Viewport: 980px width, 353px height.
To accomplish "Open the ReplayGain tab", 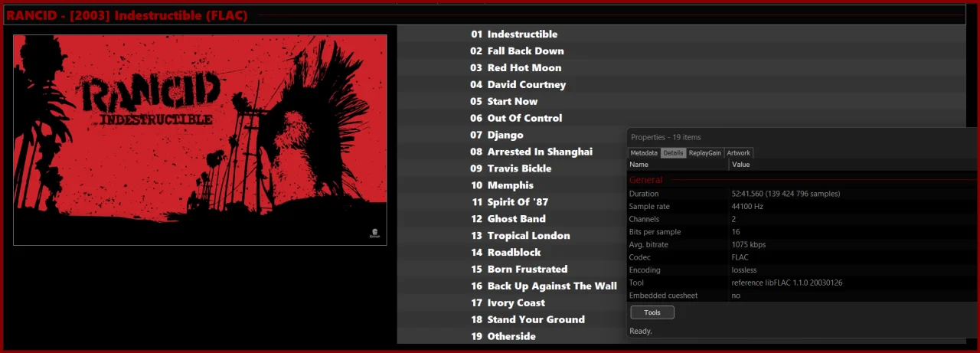I will [704, 153].
